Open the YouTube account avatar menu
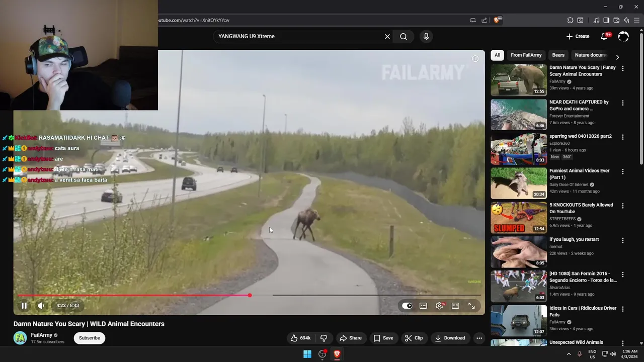Viewport: 644px width, 362px height. click(623, 36)
